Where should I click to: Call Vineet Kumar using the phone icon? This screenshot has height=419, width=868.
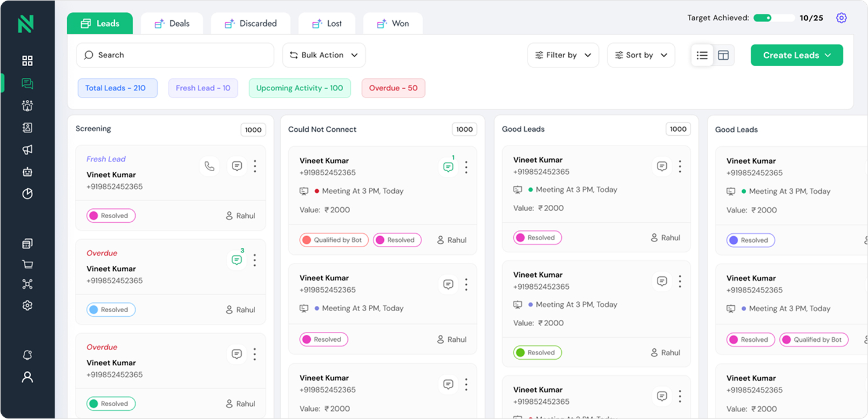click(x=209, y=166)
